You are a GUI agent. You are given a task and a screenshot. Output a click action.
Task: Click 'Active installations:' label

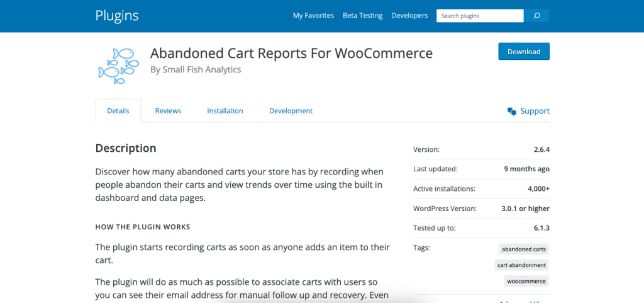(x=445, y=189)
